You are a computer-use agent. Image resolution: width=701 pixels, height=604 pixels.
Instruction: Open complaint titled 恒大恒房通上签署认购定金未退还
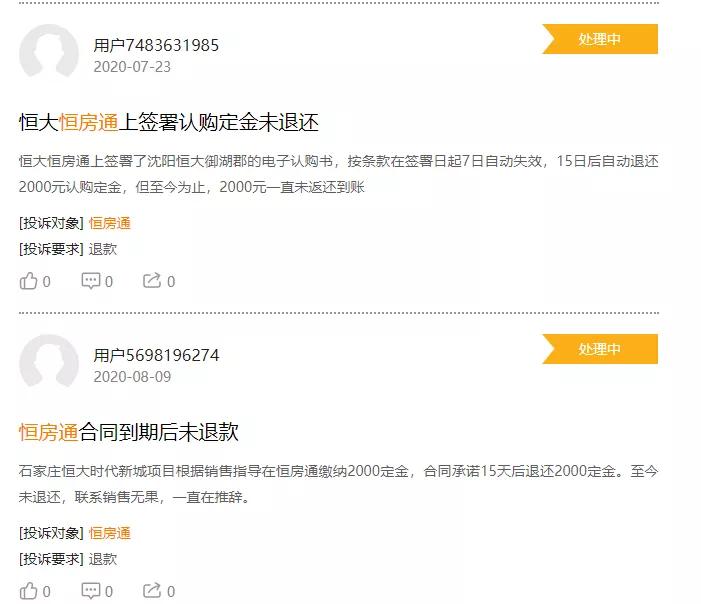[x=169, y=122]
